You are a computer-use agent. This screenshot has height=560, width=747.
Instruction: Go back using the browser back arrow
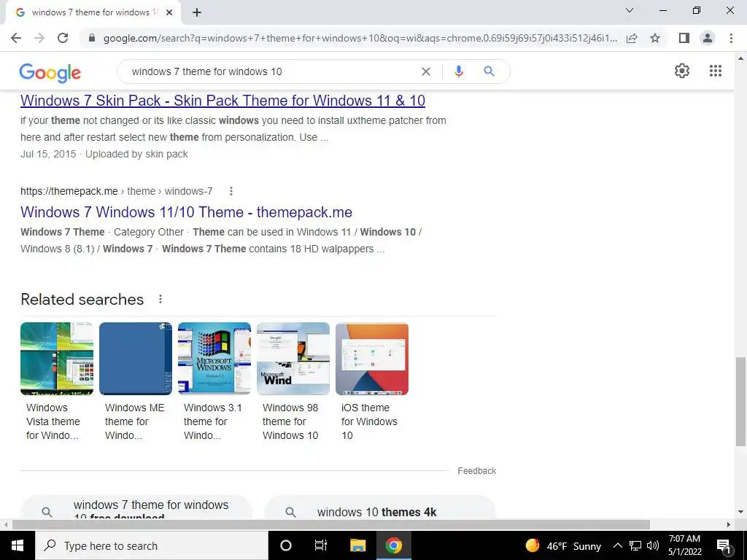click(16, 38)
